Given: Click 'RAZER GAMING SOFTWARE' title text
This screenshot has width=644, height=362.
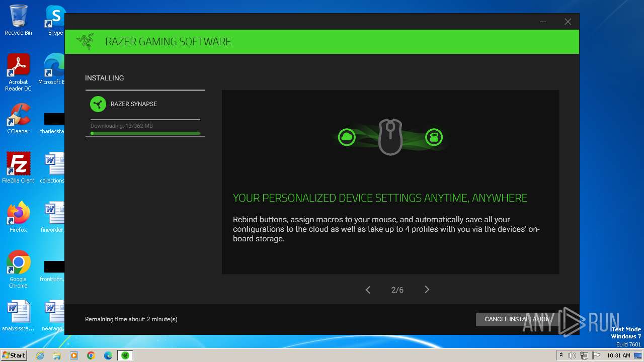Looking at the screenshot, I should (168, 42).
